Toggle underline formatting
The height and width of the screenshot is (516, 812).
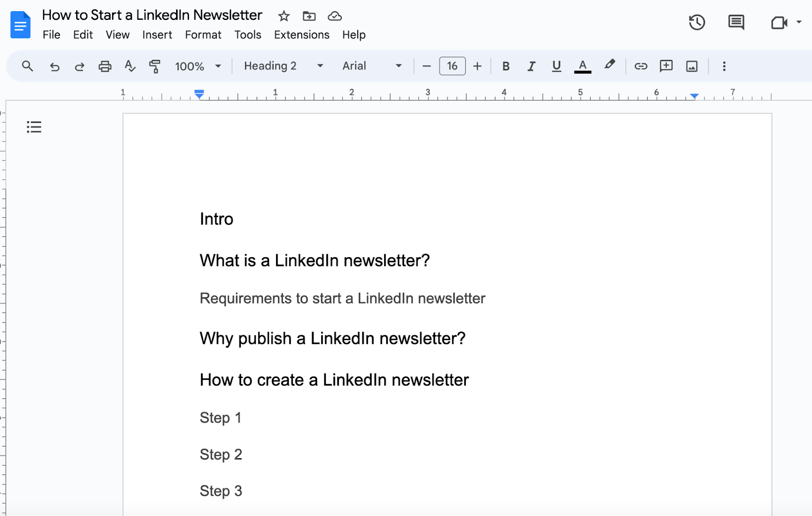pos(556,66)
